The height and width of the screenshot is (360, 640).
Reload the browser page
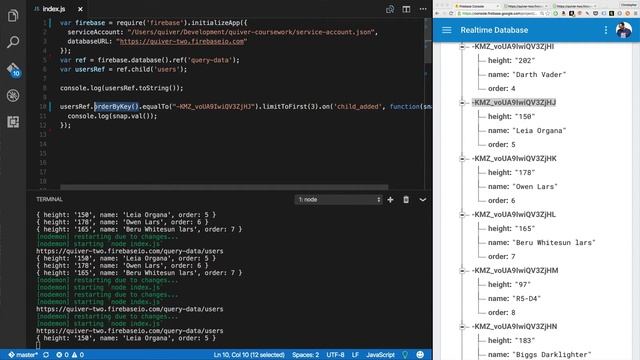[x=451, y=13]
